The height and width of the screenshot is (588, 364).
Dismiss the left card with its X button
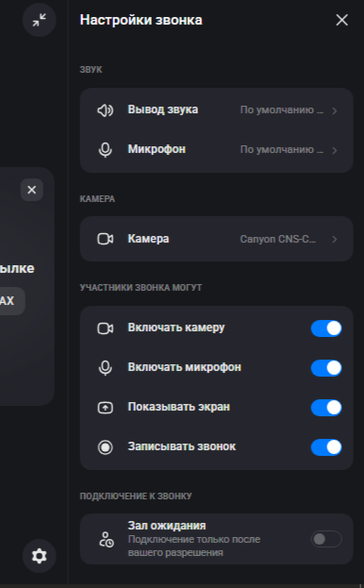click(32, 190)
